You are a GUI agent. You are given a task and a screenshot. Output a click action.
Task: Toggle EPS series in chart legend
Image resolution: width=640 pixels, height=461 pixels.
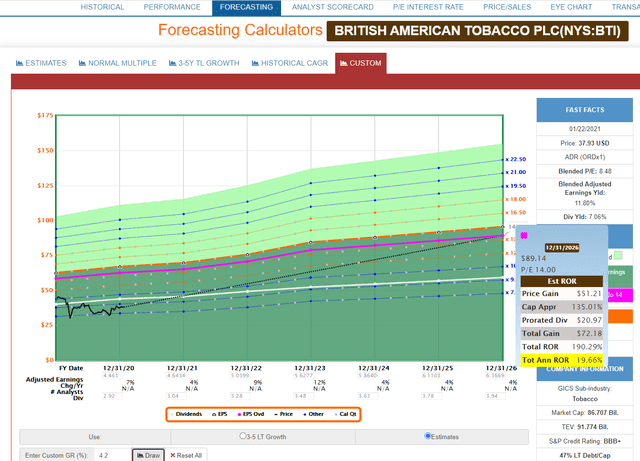(220, 414)
